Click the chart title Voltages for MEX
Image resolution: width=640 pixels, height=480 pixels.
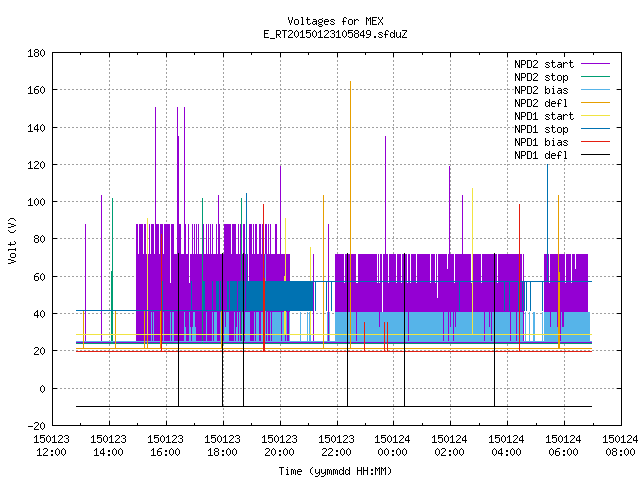[x=335, y=21]
